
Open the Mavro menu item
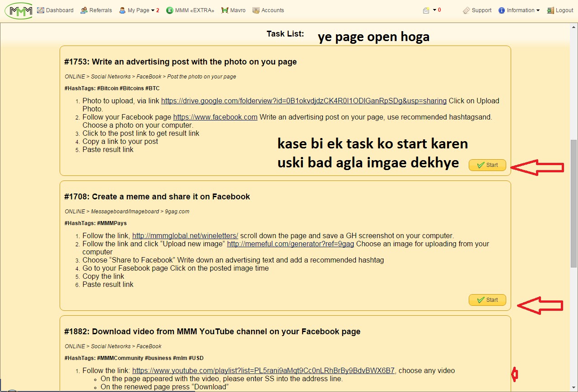coord(238,10)
